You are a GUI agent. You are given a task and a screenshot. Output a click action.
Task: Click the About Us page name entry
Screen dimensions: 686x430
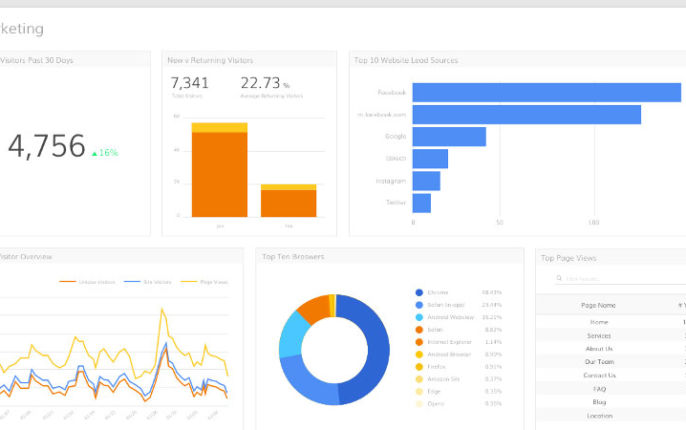[598, 348]
